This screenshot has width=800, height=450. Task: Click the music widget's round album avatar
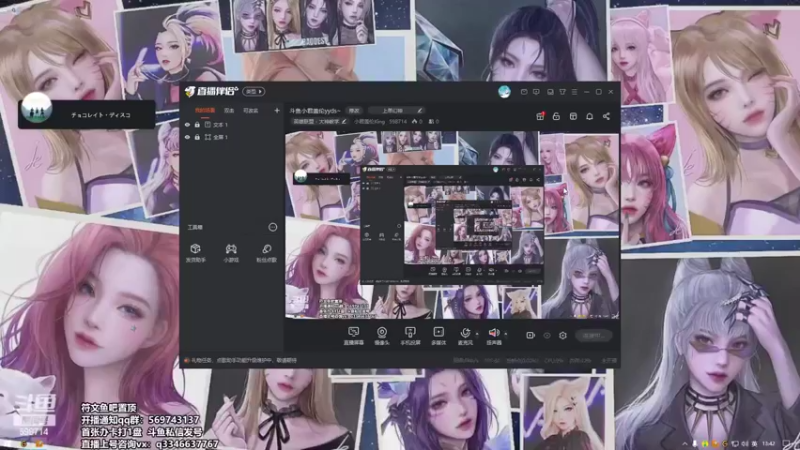click(37, 108)
